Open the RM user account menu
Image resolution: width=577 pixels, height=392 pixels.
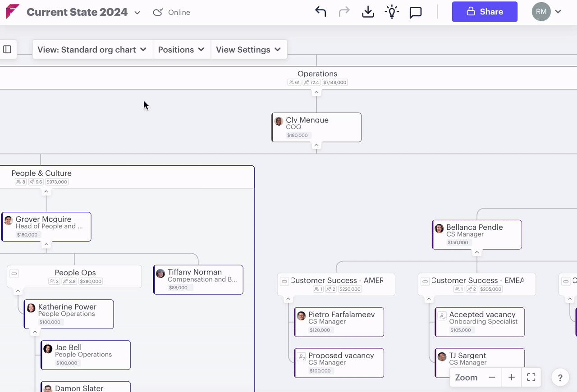[x=546, y=12]
